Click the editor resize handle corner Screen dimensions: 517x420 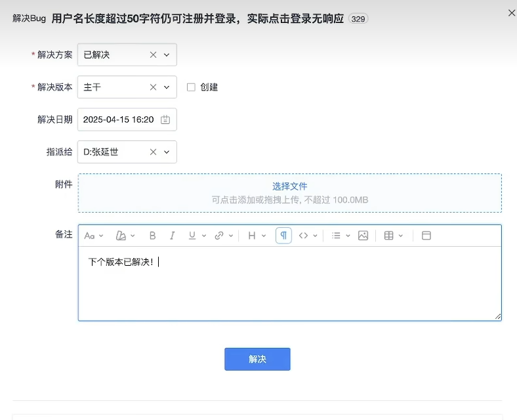[x=498, y=317]
